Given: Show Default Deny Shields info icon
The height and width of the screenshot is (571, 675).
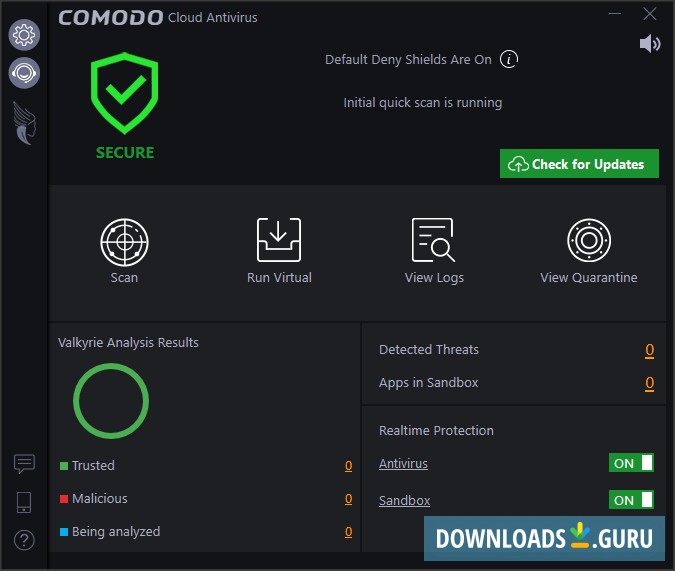Looking at the screenshot, I should coord(509,59).
